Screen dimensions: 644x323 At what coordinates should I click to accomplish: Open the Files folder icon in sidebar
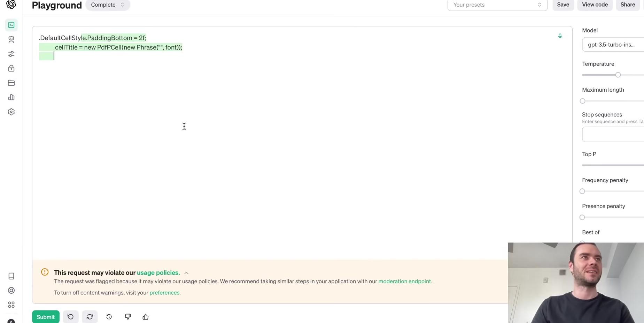click(x=11, y=83)
